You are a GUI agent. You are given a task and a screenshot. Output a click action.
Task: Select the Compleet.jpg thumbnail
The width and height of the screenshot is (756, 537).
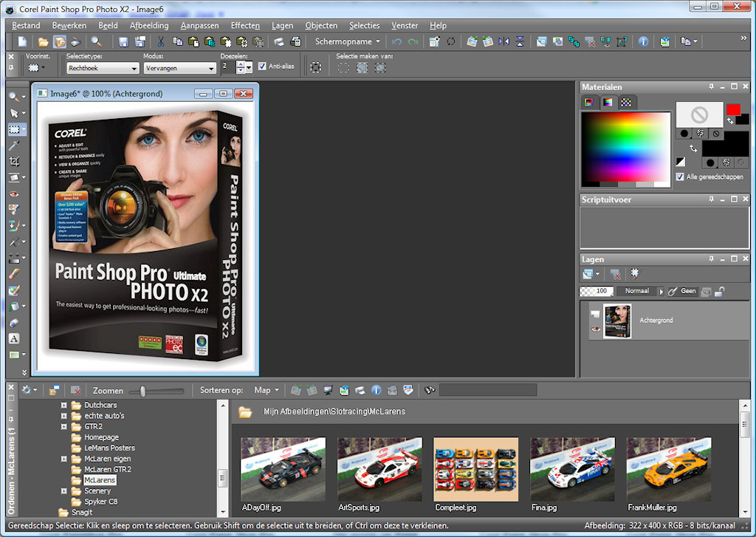[475, 470]
